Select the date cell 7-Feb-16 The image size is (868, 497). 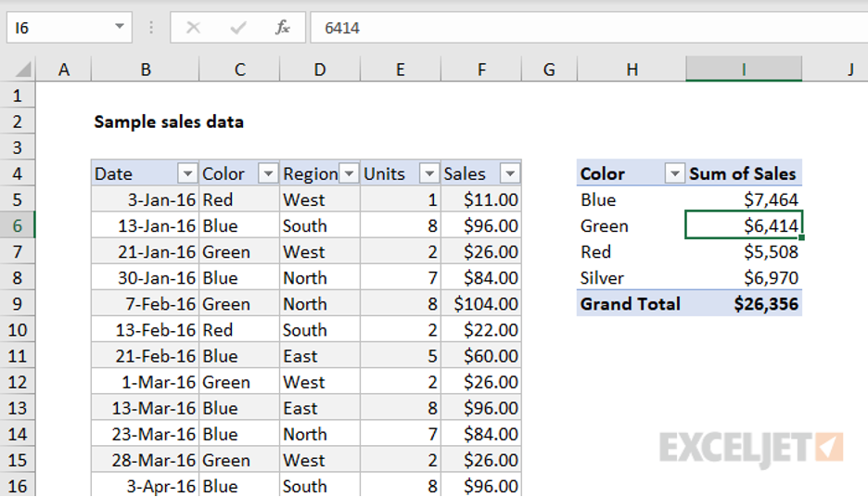coord(145,304)
